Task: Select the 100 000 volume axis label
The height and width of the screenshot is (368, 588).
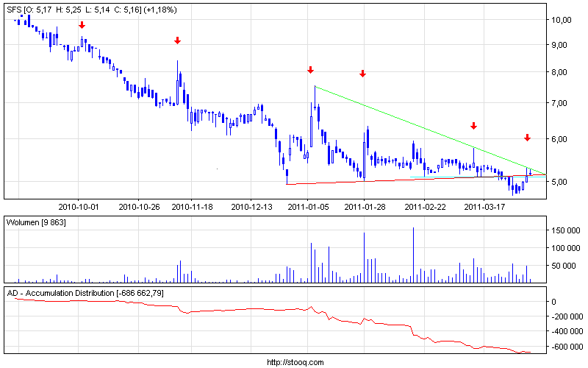Action: pos(565,248)
